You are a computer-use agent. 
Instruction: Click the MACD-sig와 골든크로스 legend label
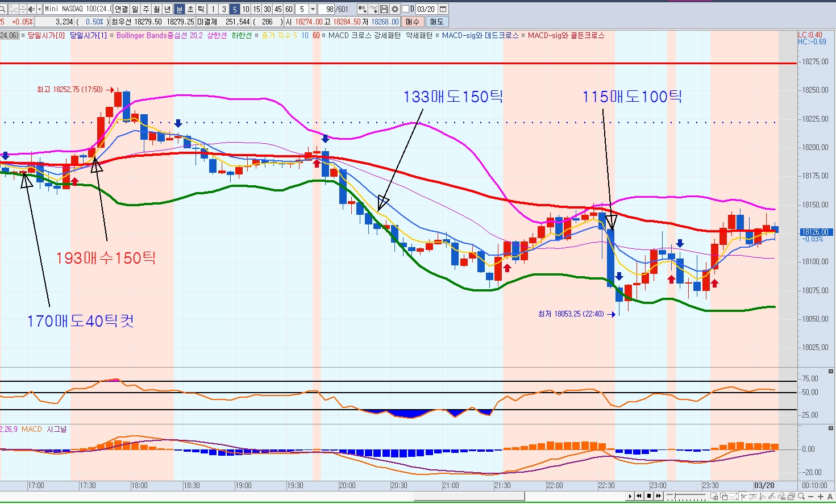(x=566, y=35)
